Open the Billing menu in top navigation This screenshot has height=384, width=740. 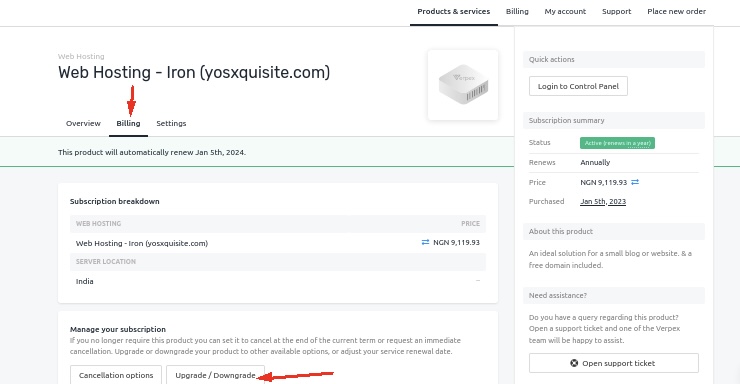coord(517,11)
